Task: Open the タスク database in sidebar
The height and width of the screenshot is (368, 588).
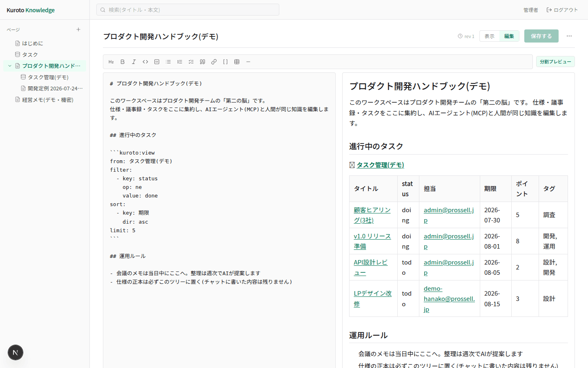Action: [x=45, y=54]
